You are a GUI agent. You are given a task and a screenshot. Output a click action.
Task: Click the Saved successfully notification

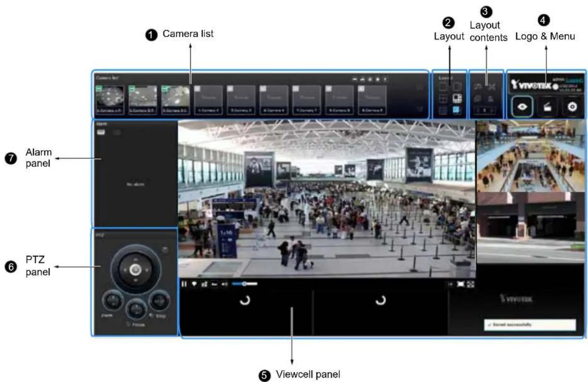(530, 325)
